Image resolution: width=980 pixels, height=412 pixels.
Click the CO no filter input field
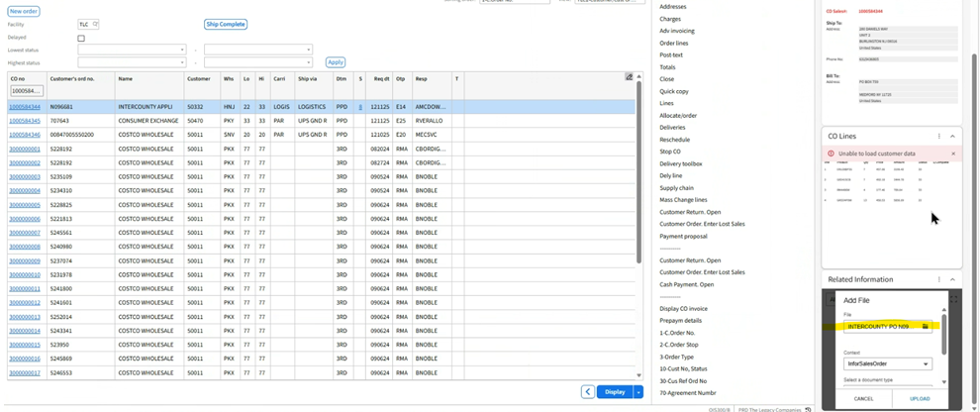pyautogui.click(x=27, y=91)
